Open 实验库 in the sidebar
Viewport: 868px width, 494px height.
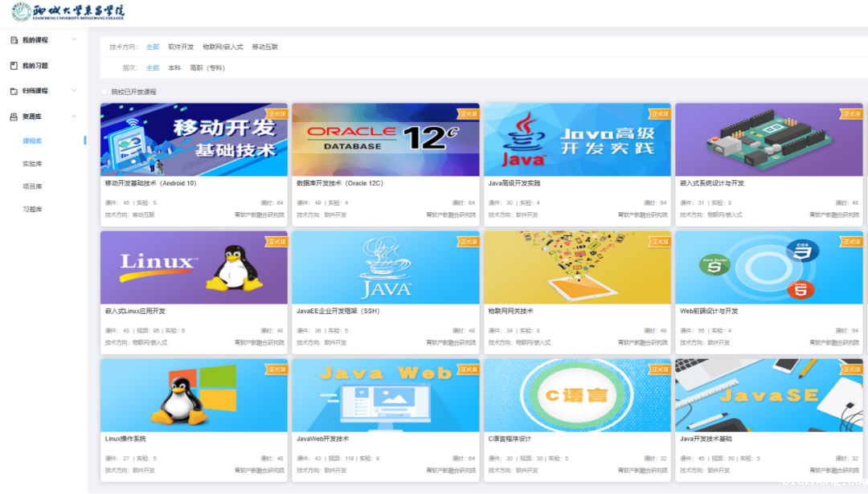[32, 164]
